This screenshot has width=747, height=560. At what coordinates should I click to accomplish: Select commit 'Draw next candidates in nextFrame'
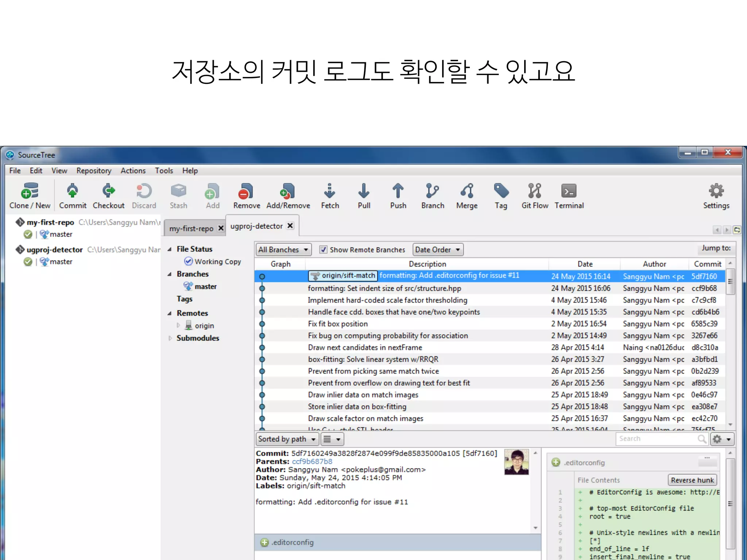click(x=490, y=347)
